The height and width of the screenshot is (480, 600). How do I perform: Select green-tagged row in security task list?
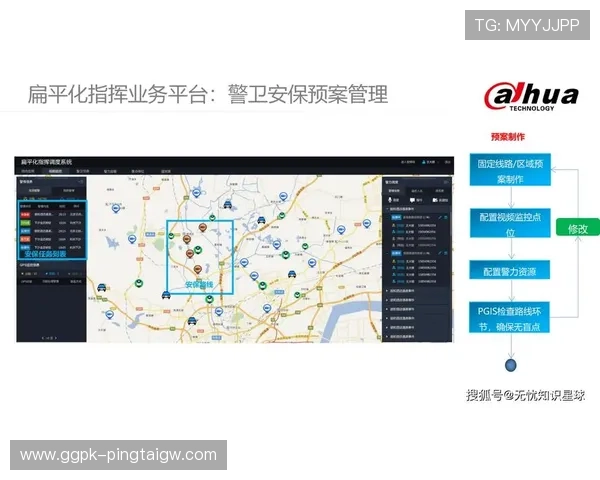coord(51,222)
